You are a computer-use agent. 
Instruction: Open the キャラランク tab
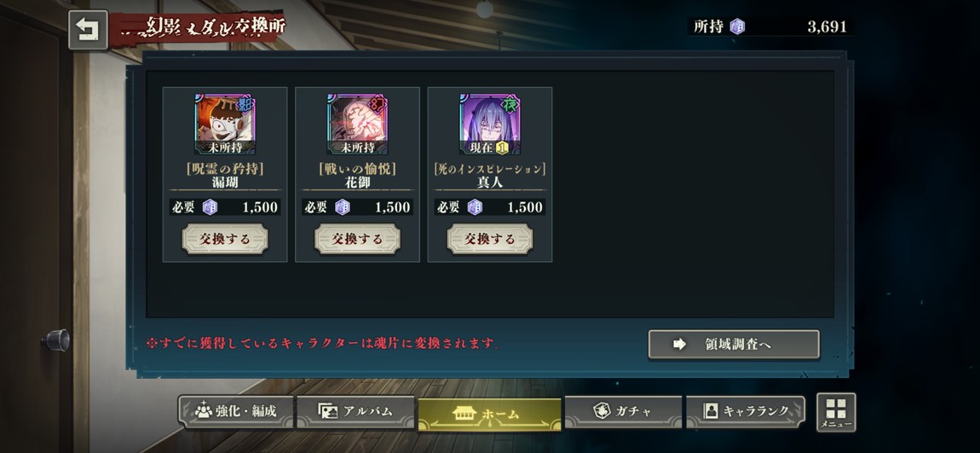point(745,412)
